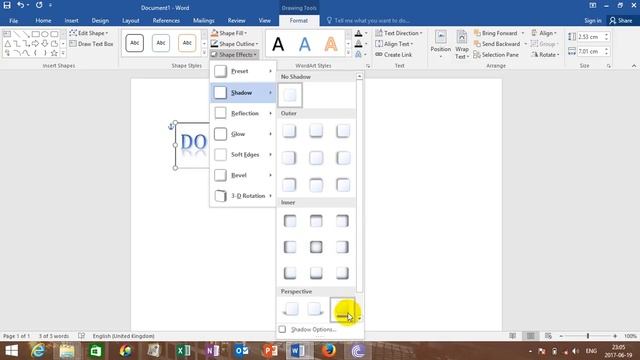Viewport: 640px width, 360px height.
Task: Pick the first Outer shadow preset
Action: tap(289, 131)
